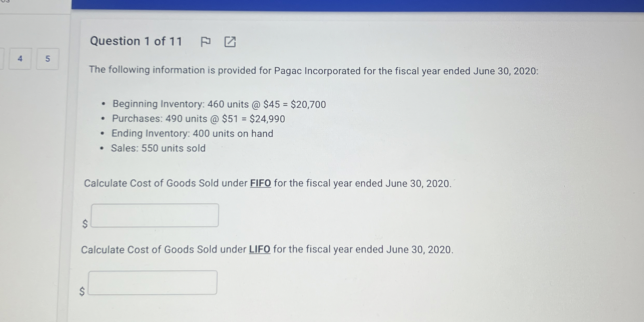Click the "Sales: 550 units sold" line
Screen dimensions: 644x322
(x=158, y=148)
